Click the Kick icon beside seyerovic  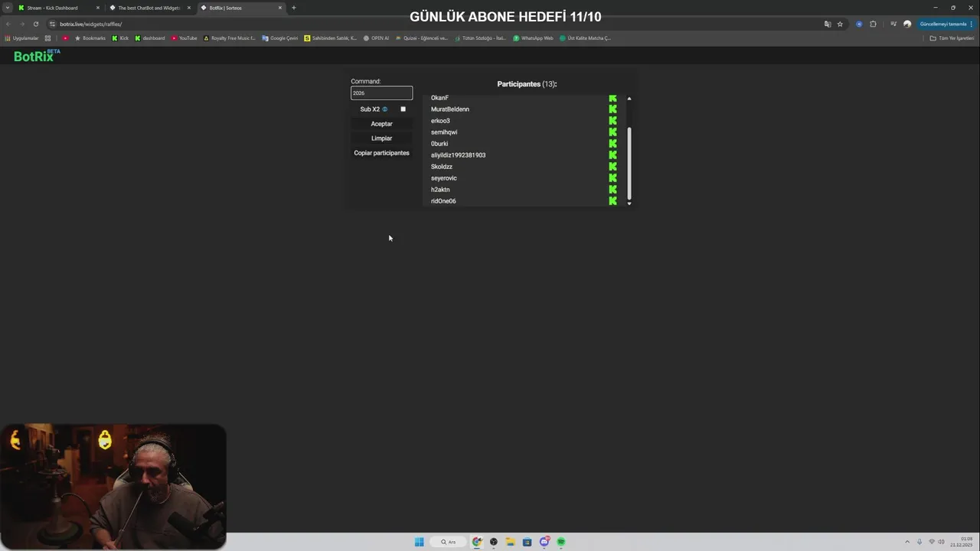coord(612,178)
